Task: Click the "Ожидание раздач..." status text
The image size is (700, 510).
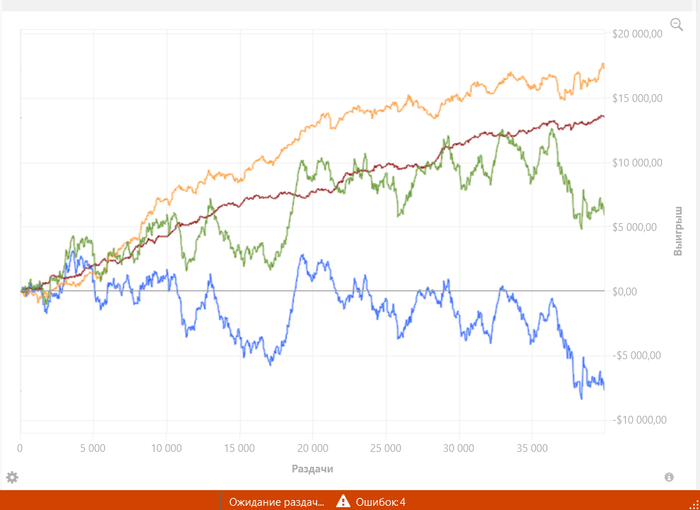Action: point(276,501)
